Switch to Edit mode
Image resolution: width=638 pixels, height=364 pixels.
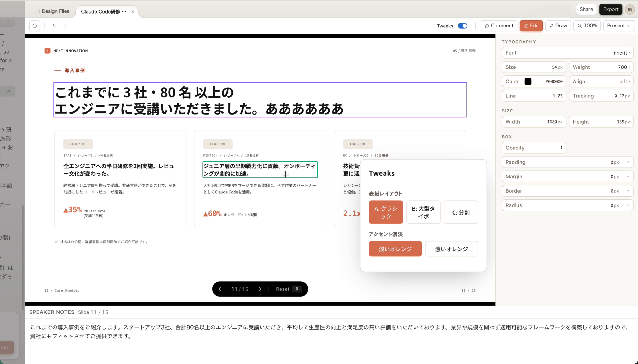point(531,26)
